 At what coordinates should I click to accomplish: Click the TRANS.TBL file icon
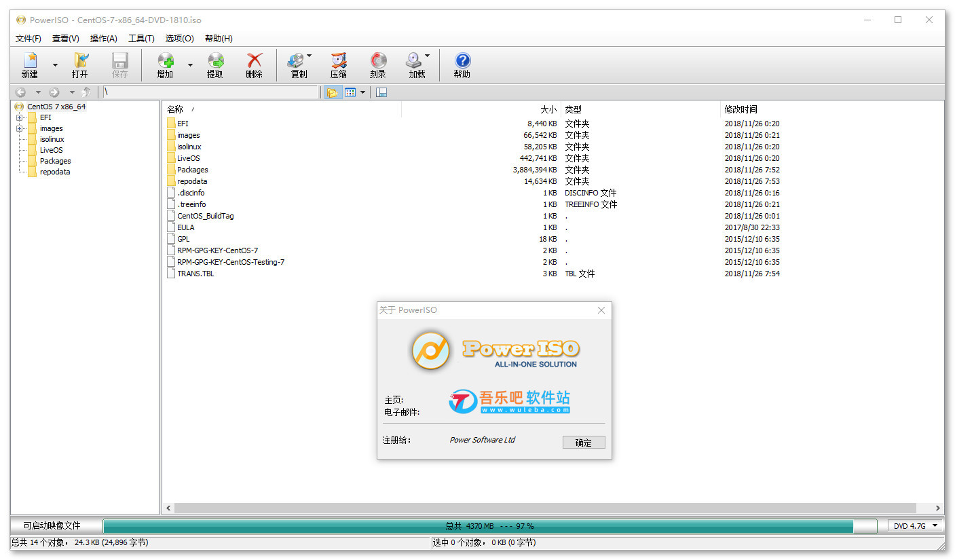[x=171, y=274]
